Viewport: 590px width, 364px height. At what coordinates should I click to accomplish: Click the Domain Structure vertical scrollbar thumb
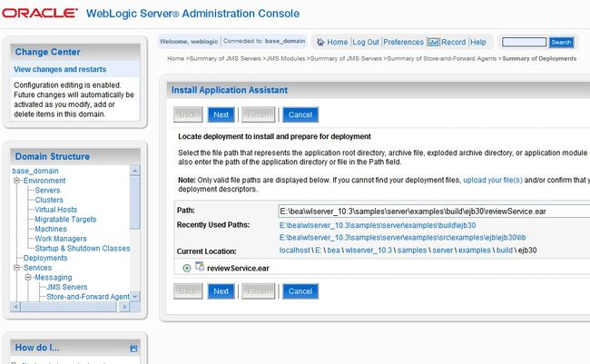point(135,202)
